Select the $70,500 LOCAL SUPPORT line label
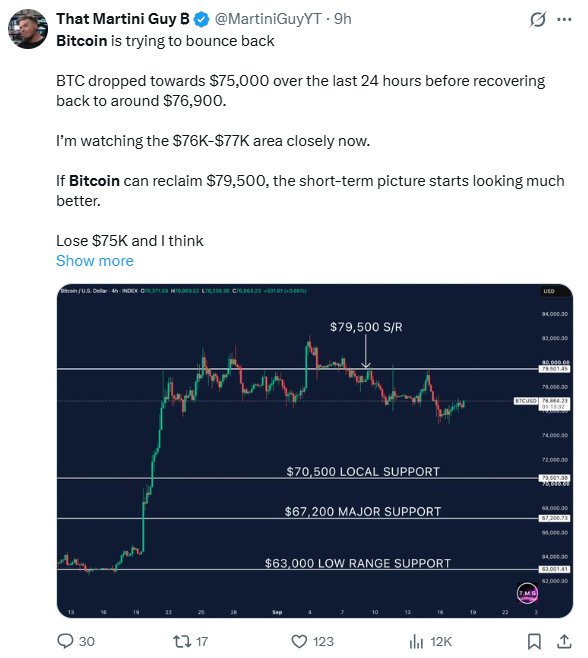 363,472
